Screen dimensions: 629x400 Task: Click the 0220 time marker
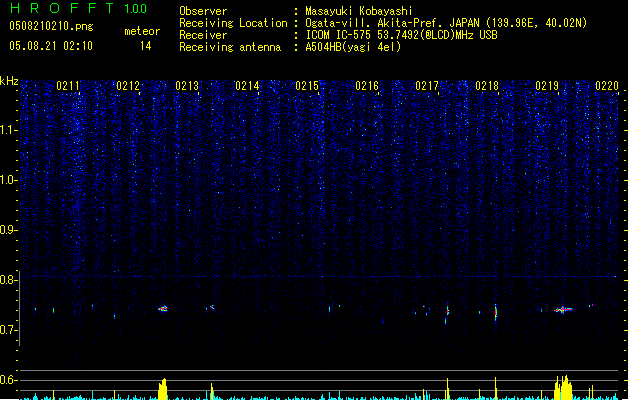coord(607,86)
